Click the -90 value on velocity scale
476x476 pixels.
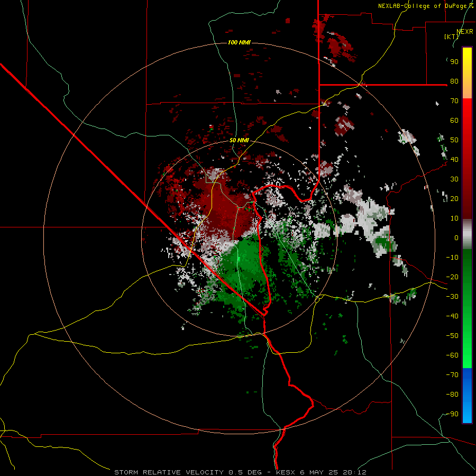pos(452,414)
